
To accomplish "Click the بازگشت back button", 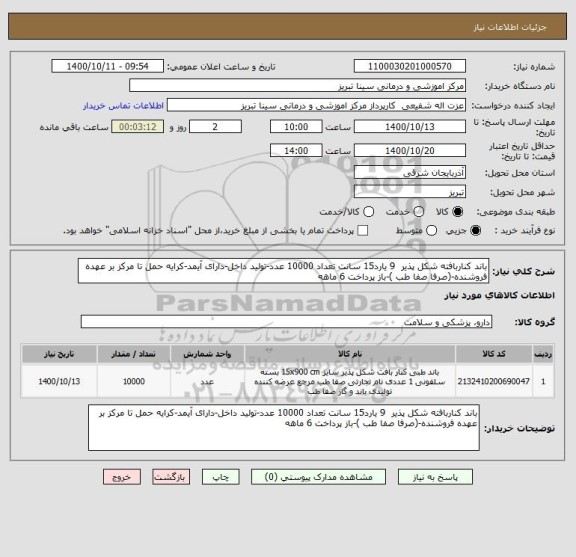I will coord(171,477).
